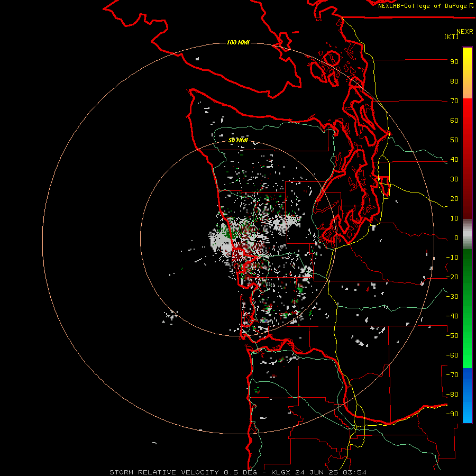Click the positive 40 value on the velocity scale
This screenshot has height=476, width=476.
454,159
